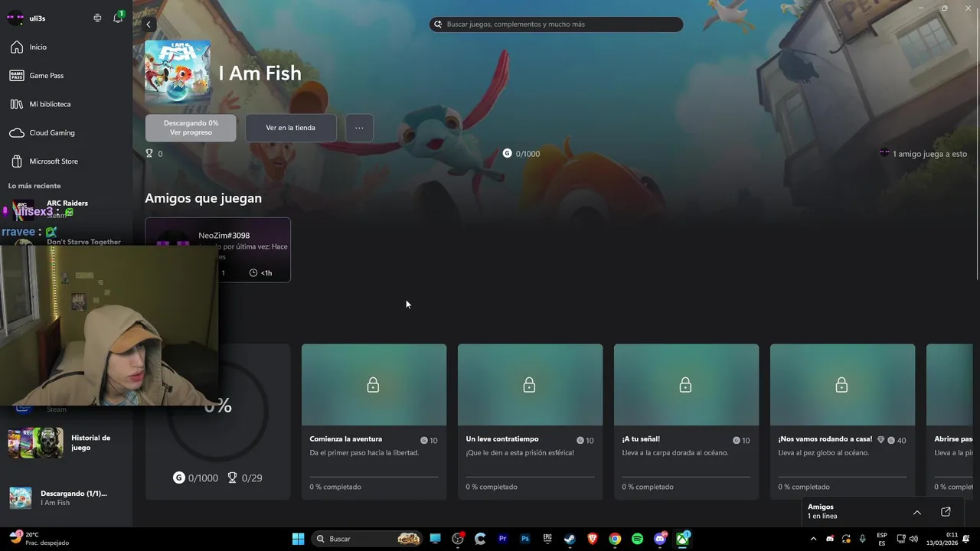
Task: Open Premiere Pro from taskbar
Action: tap(502, 539)
